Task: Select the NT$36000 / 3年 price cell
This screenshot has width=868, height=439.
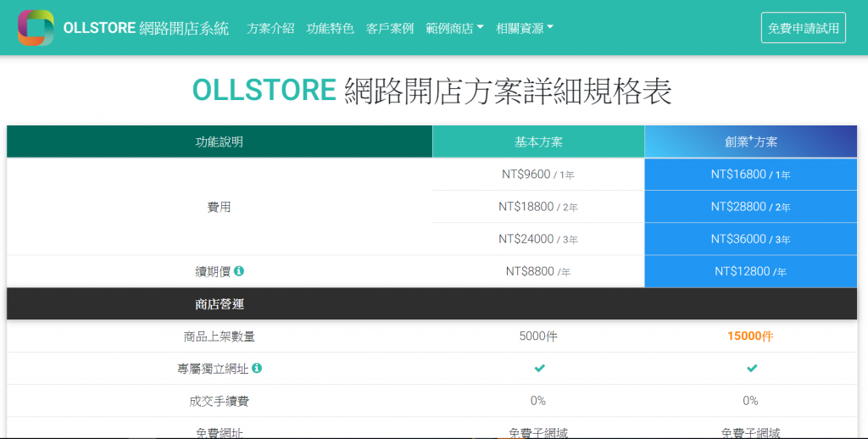Action: coord(751,239)
